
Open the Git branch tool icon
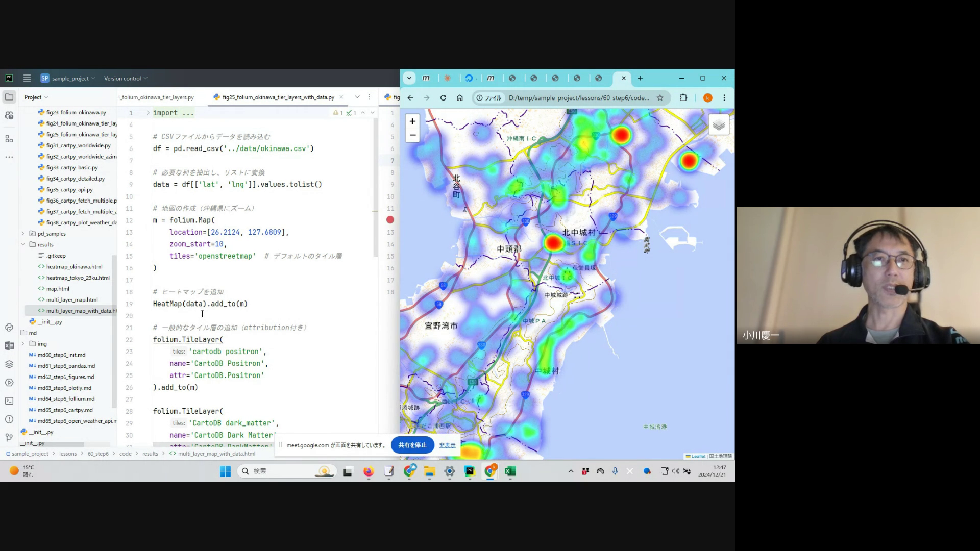9,437
